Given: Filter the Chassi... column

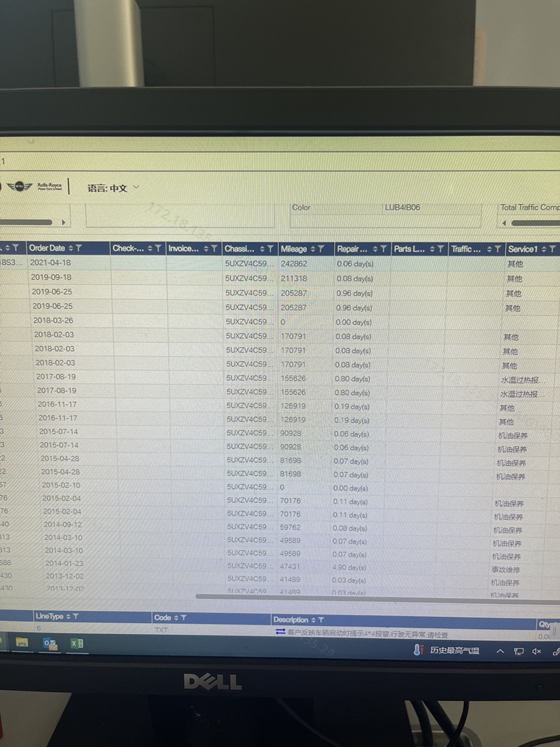Looking at the screenshot, I should coord(271,249).
